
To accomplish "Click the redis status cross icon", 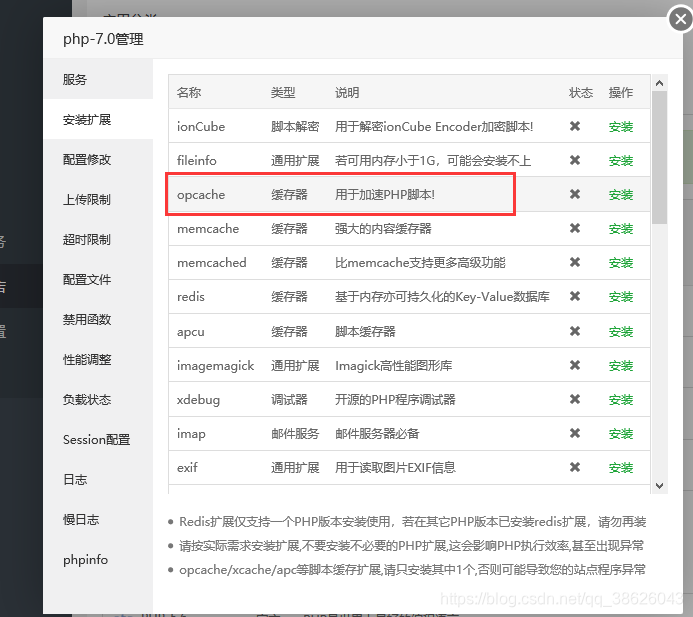I will [575, 297].
